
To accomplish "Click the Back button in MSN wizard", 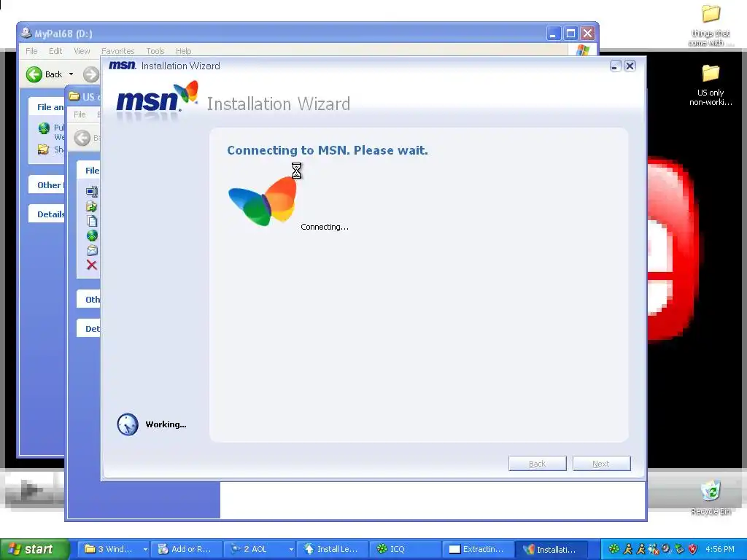I will click(x=538, y=463).
